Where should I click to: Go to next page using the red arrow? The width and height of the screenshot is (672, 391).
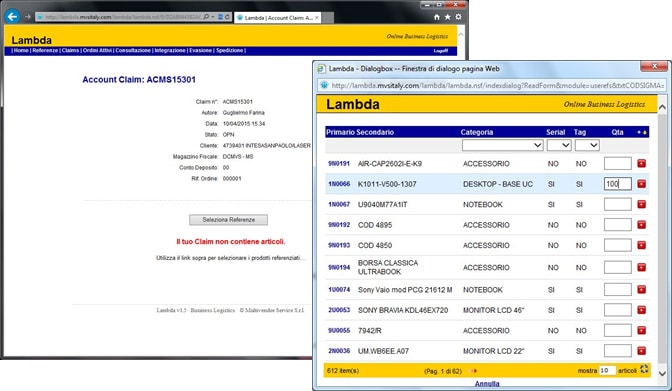click(474, 371)
